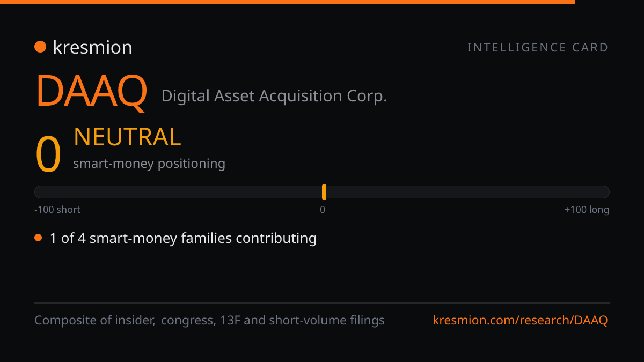Click the orange progress strip at top
The image size is (644, 362).
288,2
